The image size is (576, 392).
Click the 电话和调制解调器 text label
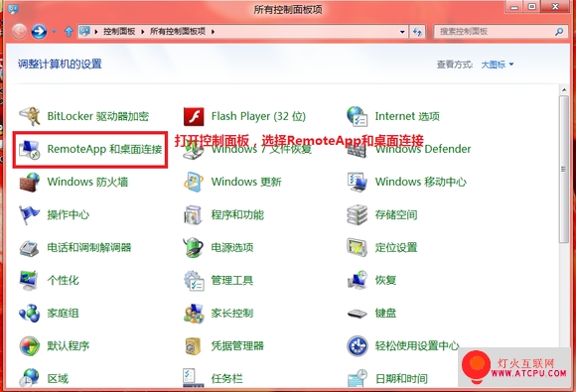(x=89, y=248)
